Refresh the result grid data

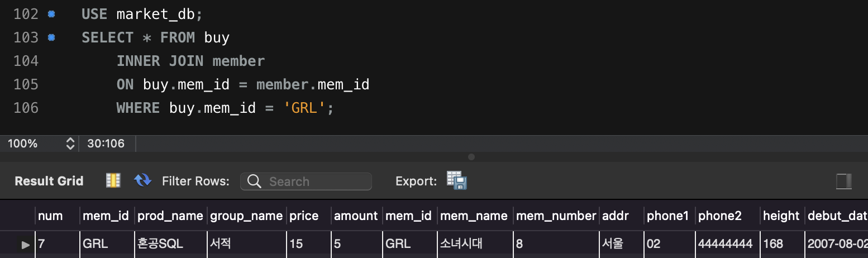142,180
